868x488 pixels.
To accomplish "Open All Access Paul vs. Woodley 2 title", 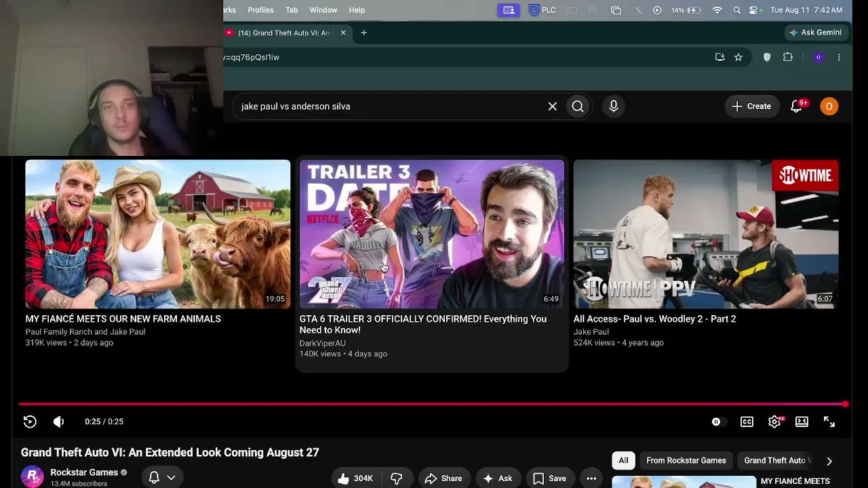I will [655, 319].
